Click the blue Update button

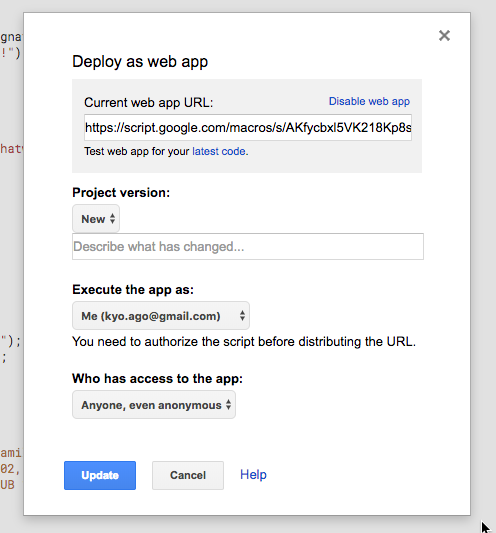click(x=100, y=475)
